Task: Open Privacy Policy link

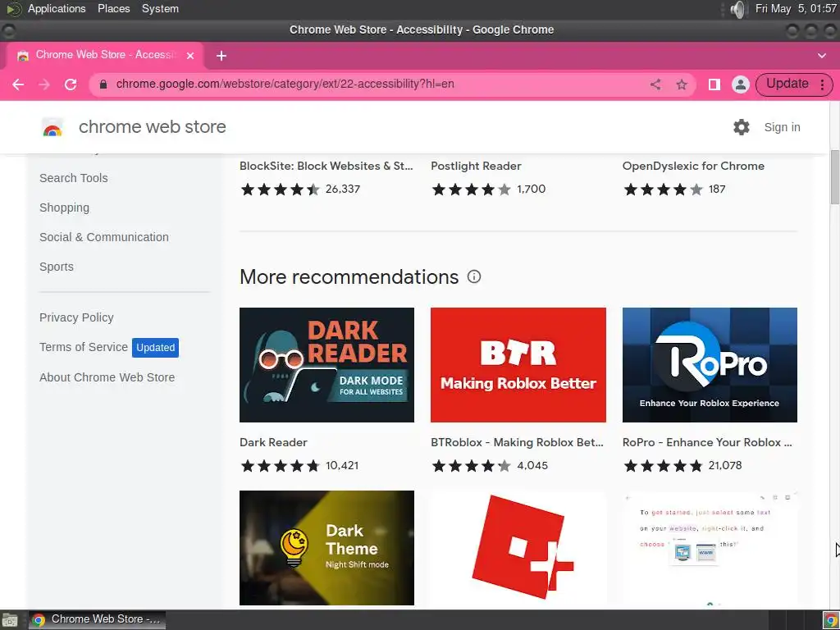Action: click(76, 317)
